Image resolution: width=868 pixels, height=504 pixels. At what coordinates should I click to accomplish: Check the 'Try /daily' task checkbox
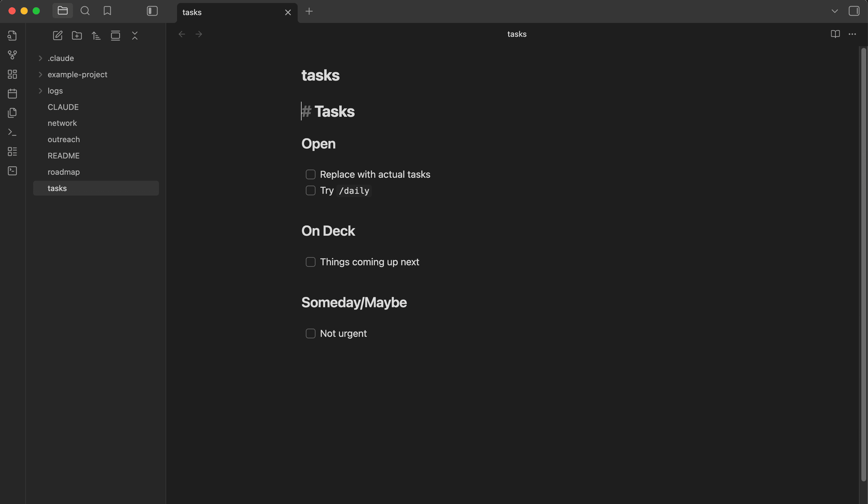click(x=310, y=190)
